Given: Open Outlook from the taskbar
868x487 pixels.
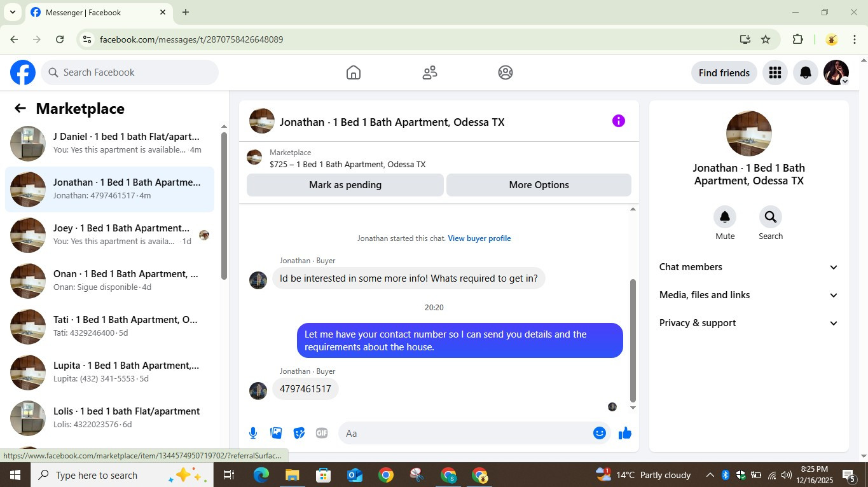Looking at the screenshot, I should coord(354,475).
